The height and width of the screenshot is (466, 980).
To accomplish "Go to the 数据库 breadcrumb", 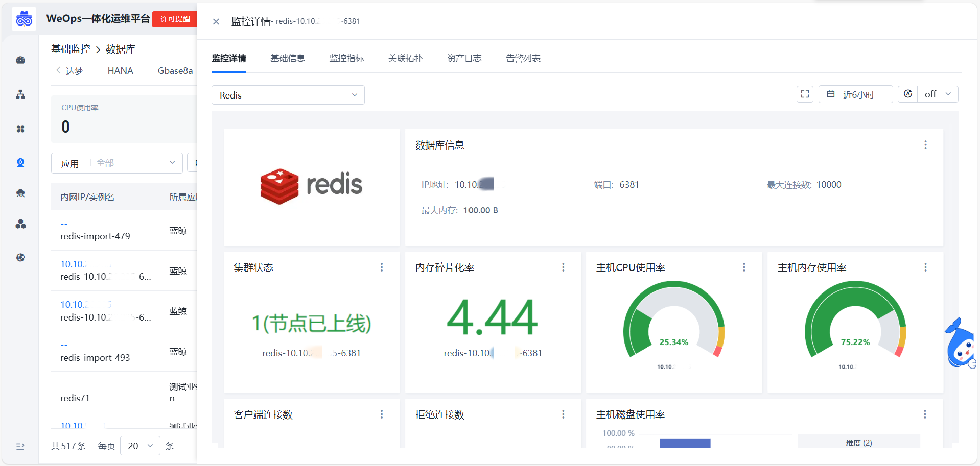I will click(121, 49).
